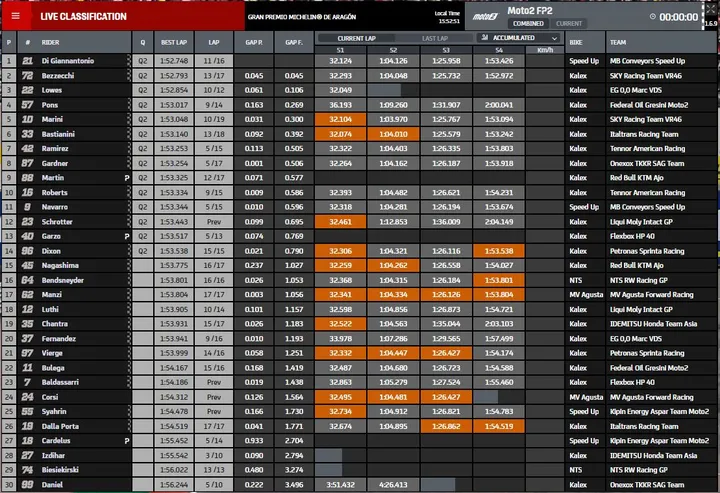Image resolution: width=720 pixels, height=493 pixels.
Task: Click rider number 87 for Gardner
Action: tap(28, 163)
